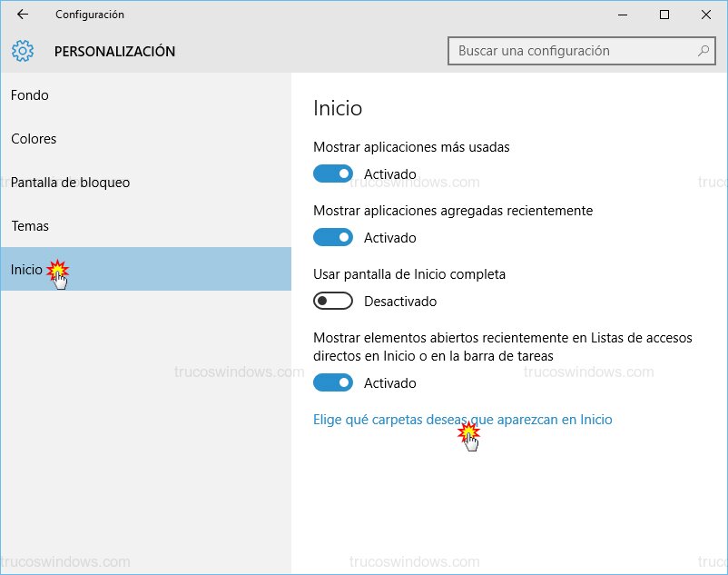The height and width of the screenshot is (575, 728).
Task: Click the back arrow in the title bar
Action: pos(23,15)
